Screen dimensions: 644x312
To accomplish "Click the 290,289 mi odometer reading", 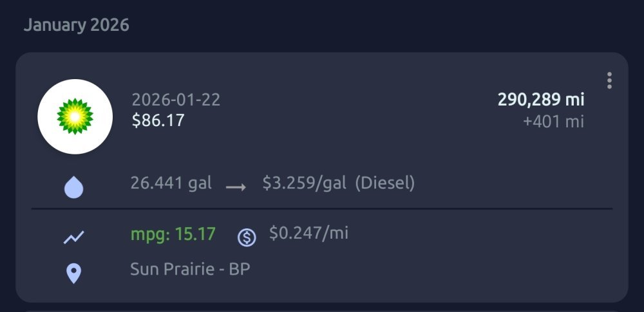I will (x=540, y=100).
